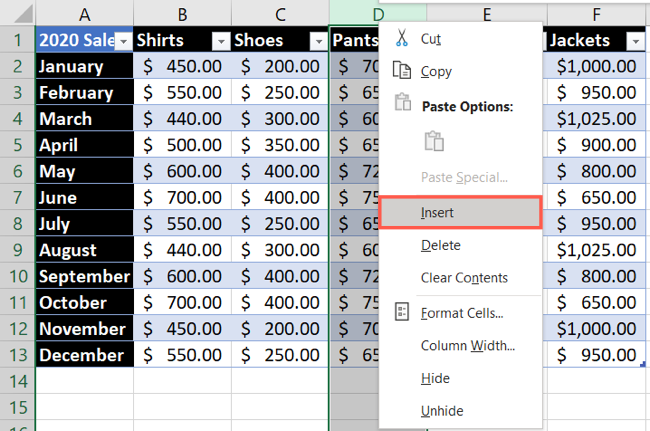Open the Column Width dialog
The image size is (650, 431).
467,346
